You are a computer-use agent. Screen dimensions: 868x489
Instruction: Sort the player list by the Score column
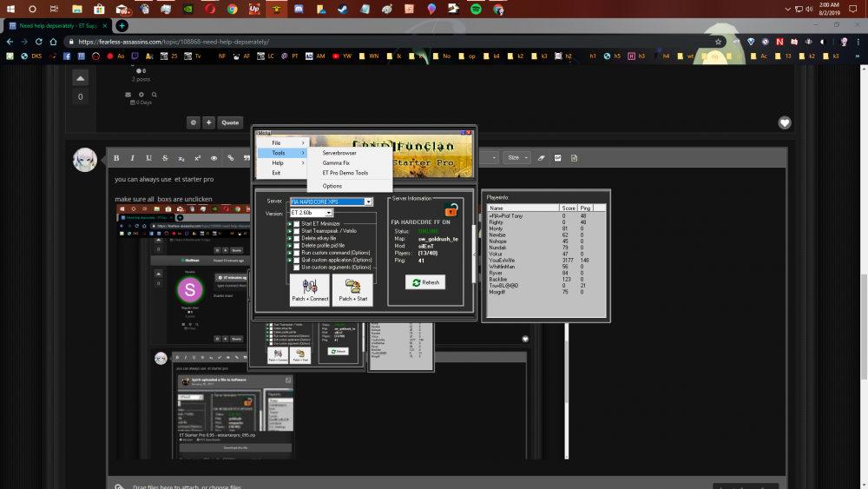(x=568, y=208)
